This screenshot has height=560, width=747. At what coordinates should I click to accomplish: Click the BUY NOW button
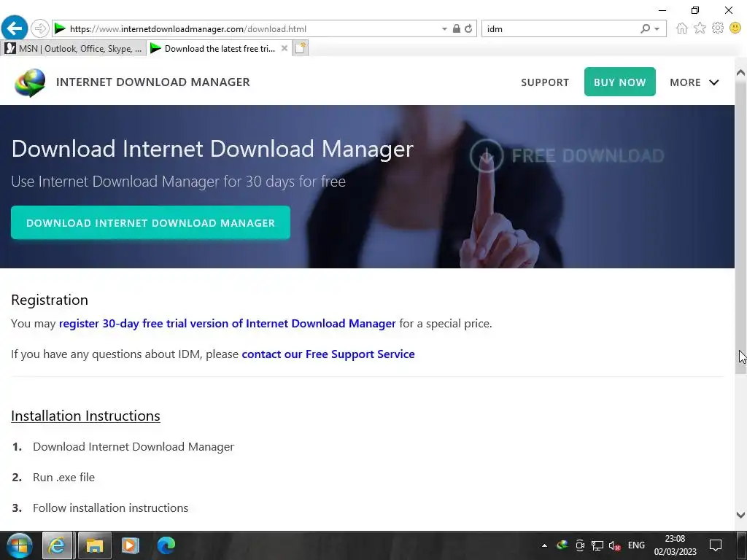620,82
